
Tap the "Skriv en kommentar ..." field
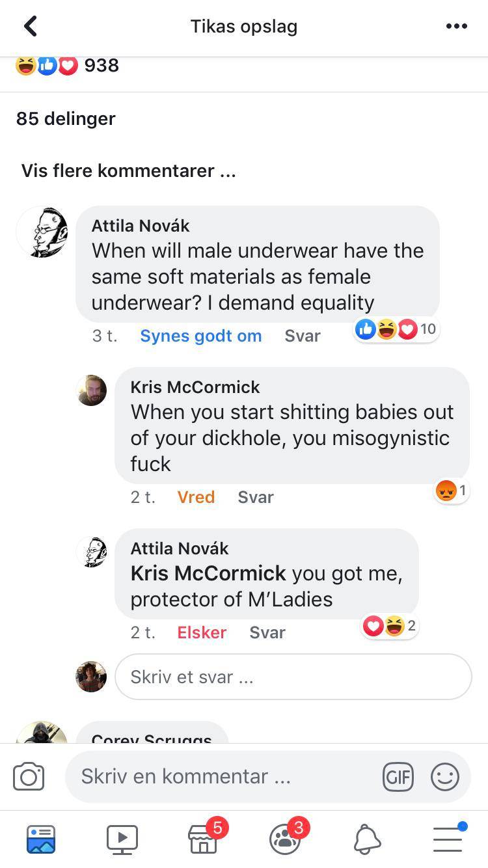[x=221, y=776]
